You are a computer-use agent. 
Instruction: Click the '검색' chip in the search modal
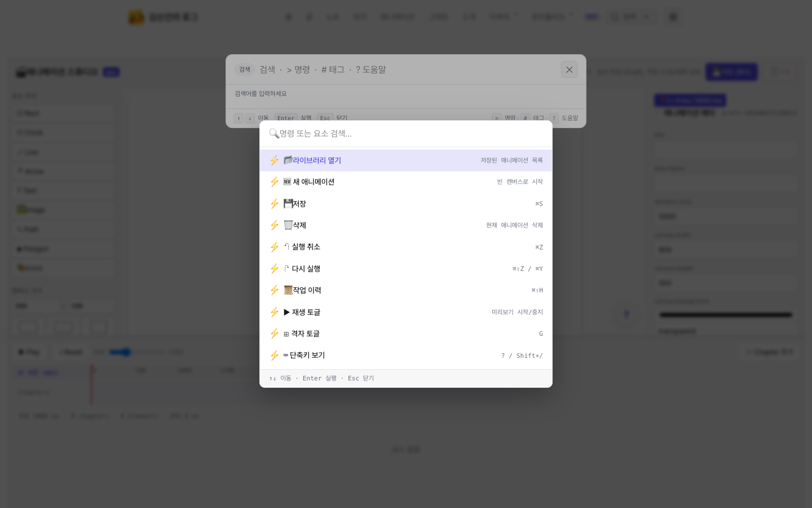245,69
